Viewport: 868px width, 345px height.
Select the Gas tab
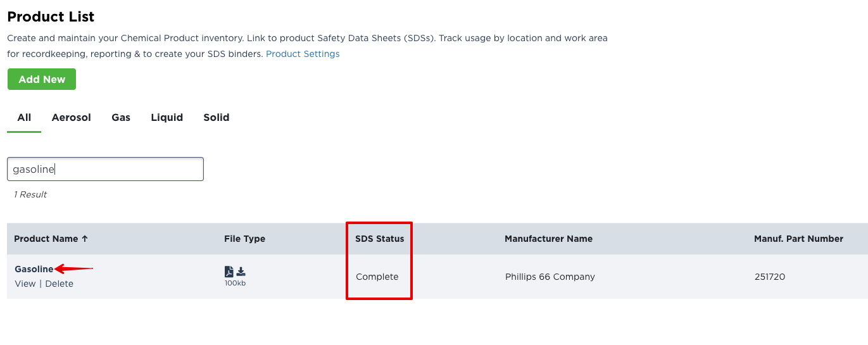(121, 117)
